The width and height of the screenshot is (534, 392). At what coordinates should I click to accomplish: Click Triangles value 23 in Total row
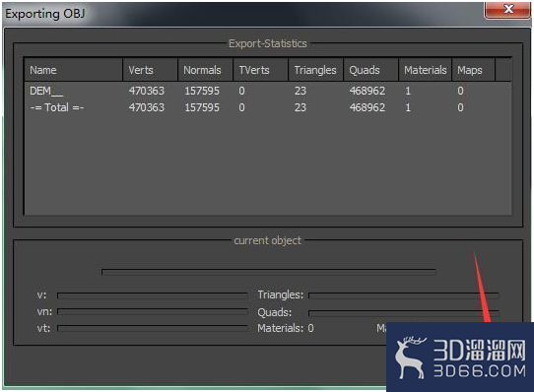click(300, 107)
